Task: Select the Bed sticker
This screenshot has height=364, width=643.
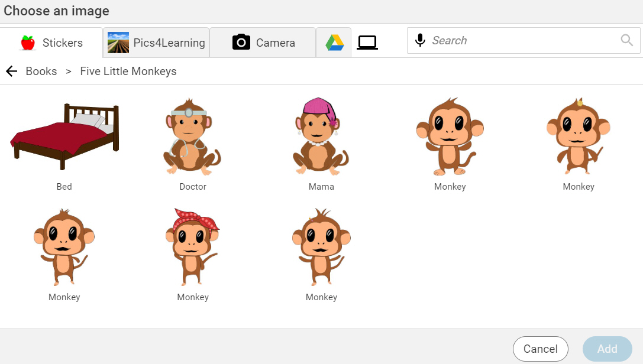Action: click(x=64, y=136)
